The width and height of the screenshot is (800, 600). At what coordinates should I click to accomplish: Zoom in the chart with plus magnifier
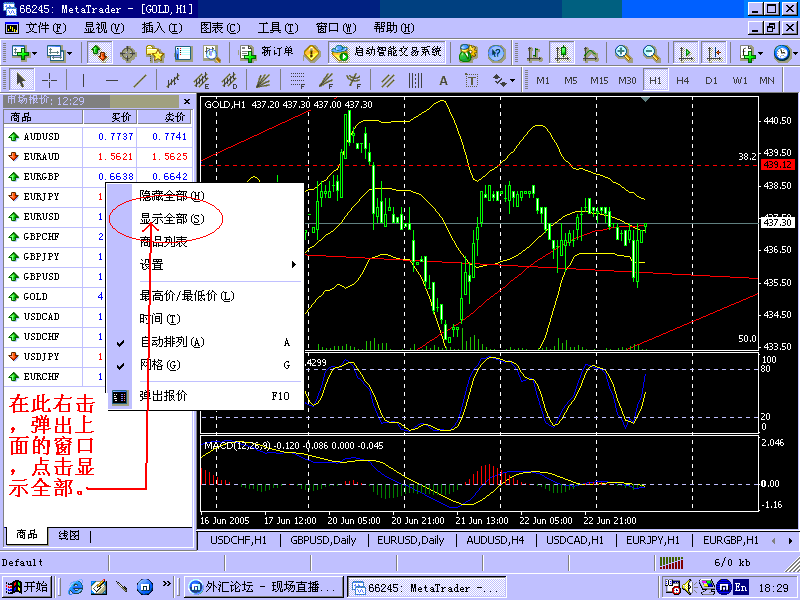click(x=623, y=53)
